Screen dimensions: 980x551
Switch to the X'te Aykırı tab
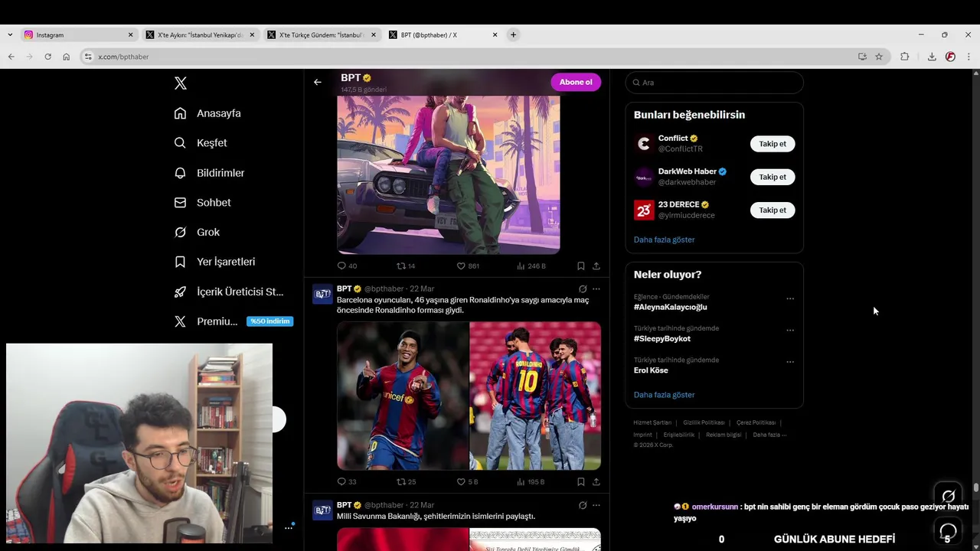(200, 34)
